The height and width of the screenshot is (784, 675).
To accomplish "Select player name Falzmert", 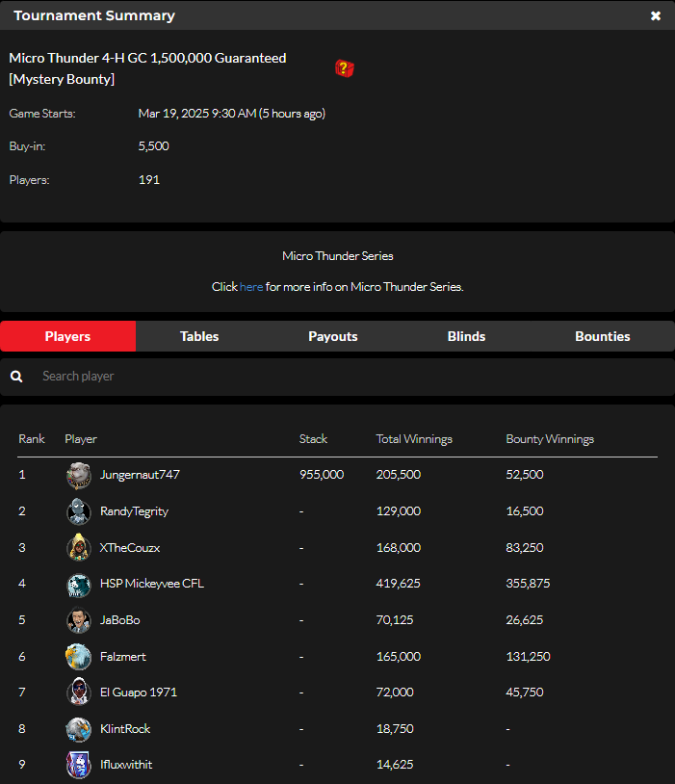I will pyautogui.click(x=123, y=657).
